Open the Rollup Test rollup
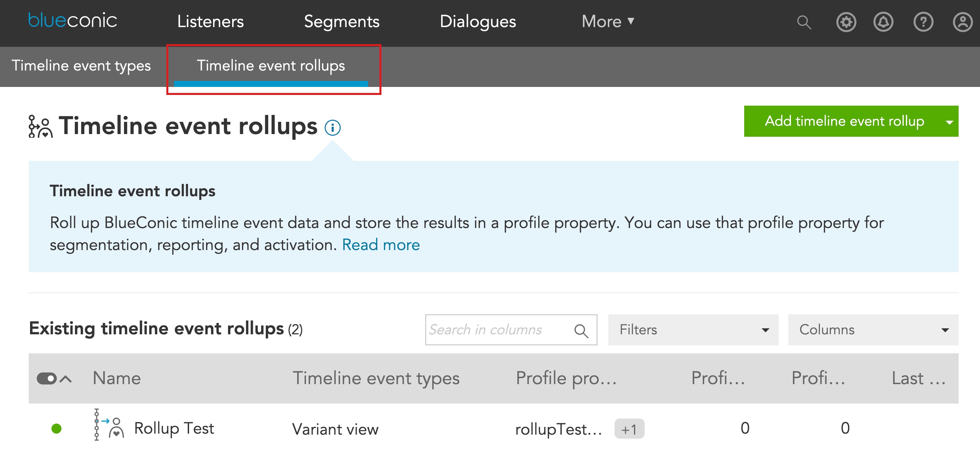980x450 pixels. click(x=174, y=428)
